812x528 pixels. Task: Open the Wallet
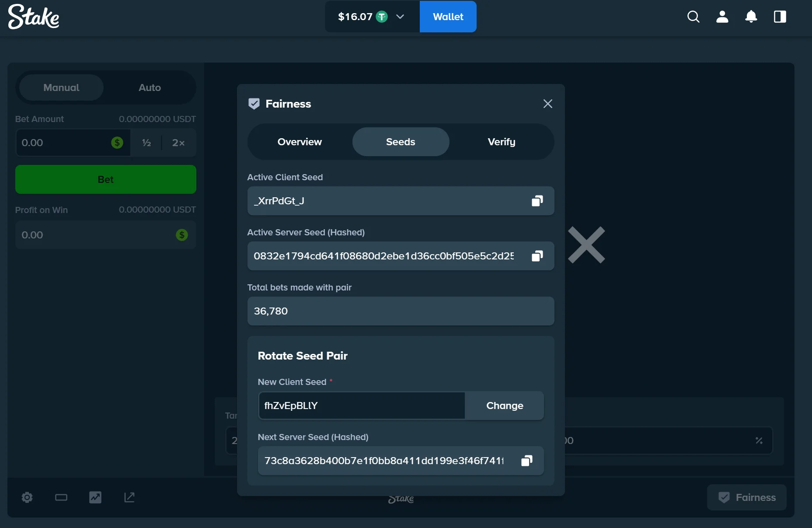(448, 17)
